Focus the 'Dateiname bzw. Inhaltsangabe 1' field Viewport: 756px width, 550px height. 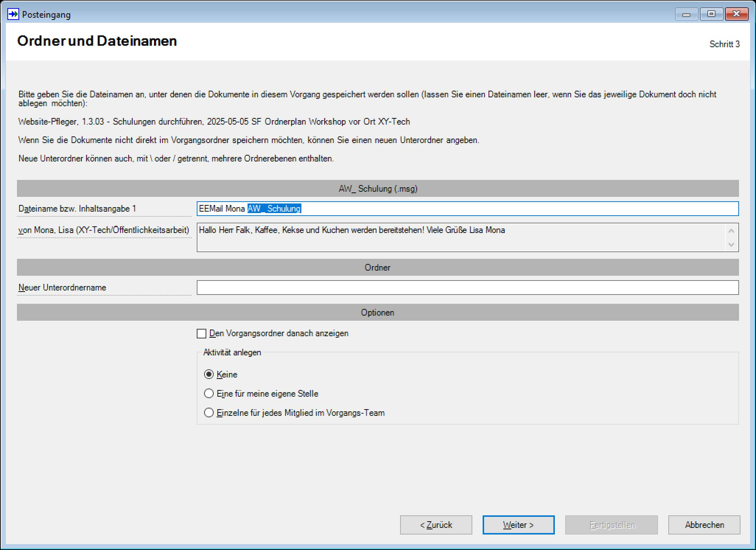[468, 209]
